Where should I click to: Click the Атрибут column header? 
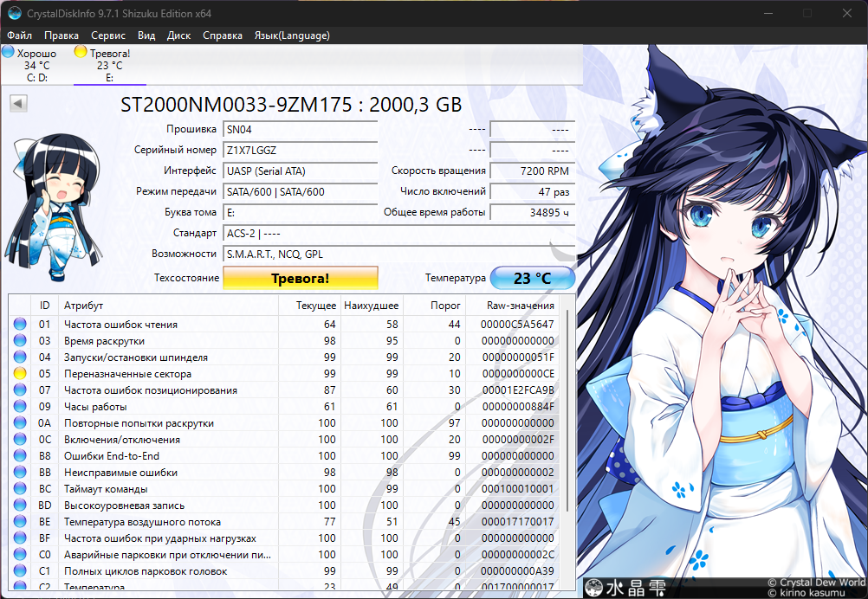tap(168, 306)
